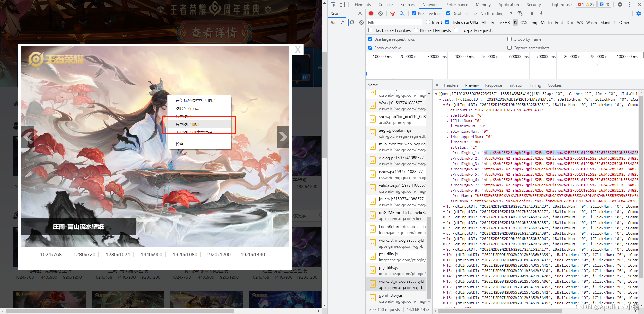Screen dimensions: 644x314
Task: Clear the network log
Action: tap(380, 13)
